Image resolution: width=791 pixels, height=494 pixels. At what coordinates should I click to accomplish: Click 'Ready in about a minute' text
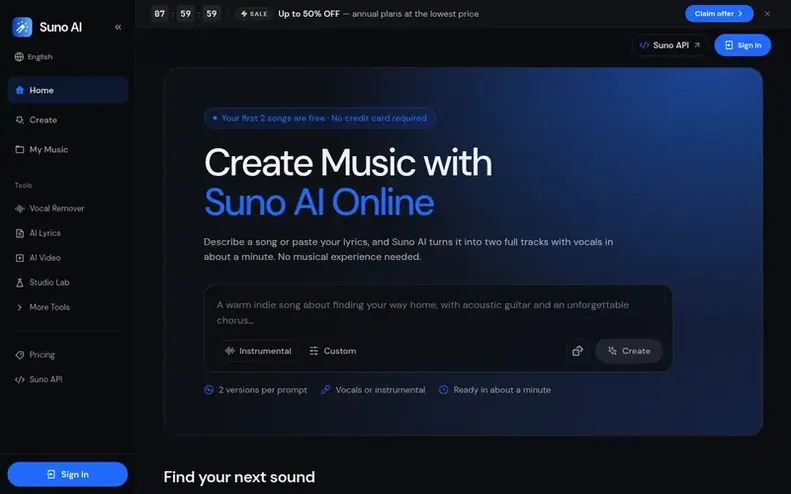(x=502, y=390)
